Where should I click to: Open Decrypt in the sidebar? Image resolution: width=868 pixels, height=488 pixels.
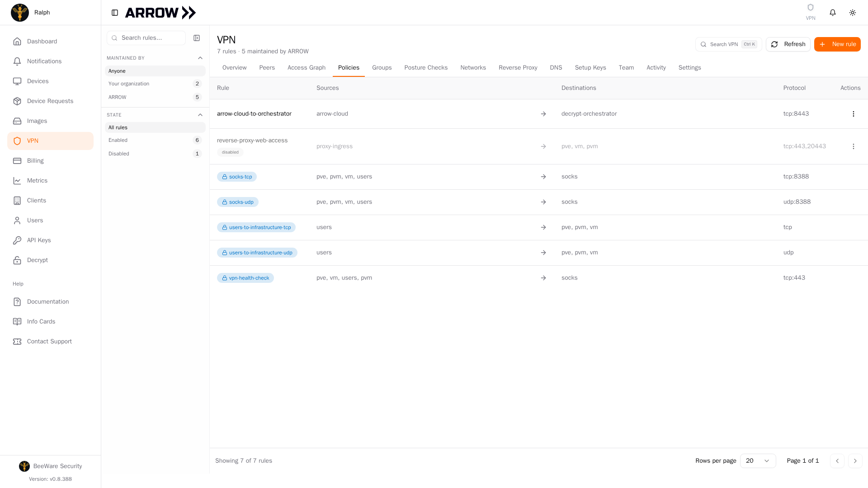coord(50,260)
